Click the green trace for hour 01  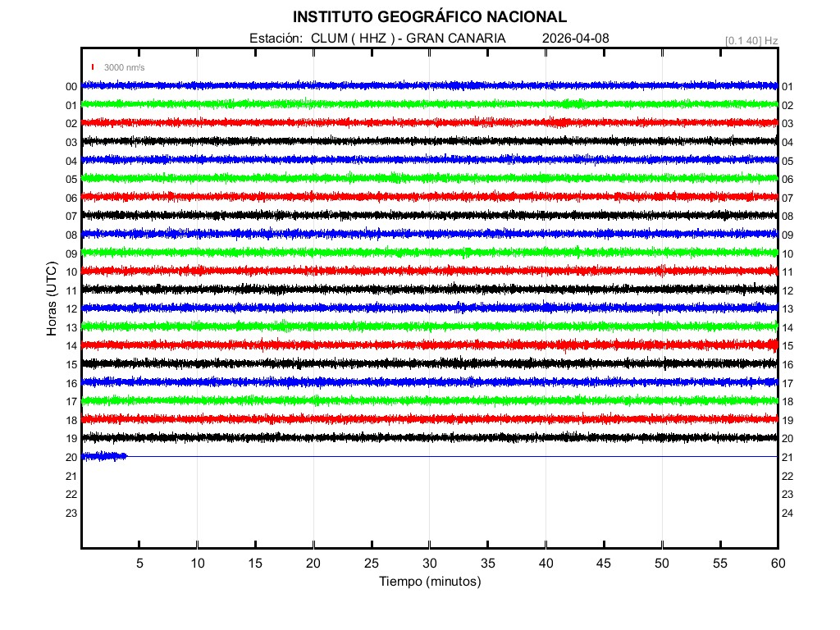[x=429, y=104]
